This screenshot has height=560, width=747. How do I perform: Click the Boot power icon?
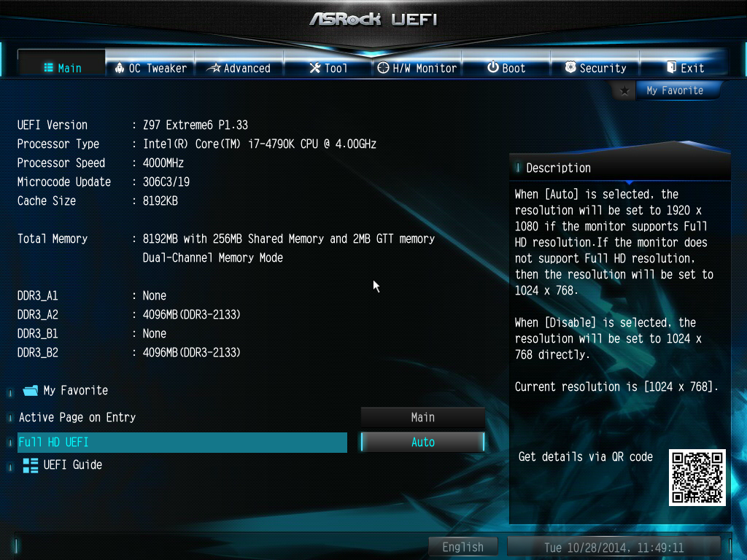tap(493, 67)
